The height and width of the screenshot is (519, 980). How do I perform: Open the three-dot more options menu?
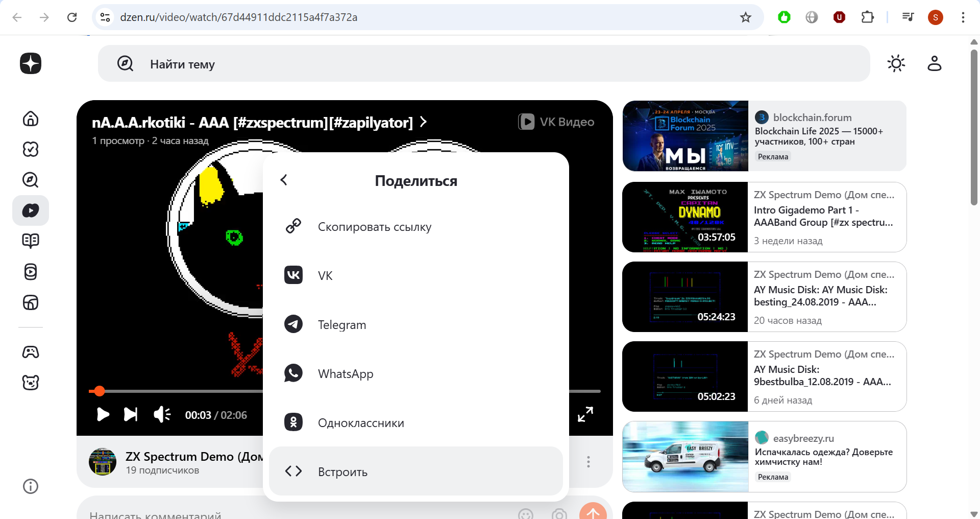click(589, 462)
